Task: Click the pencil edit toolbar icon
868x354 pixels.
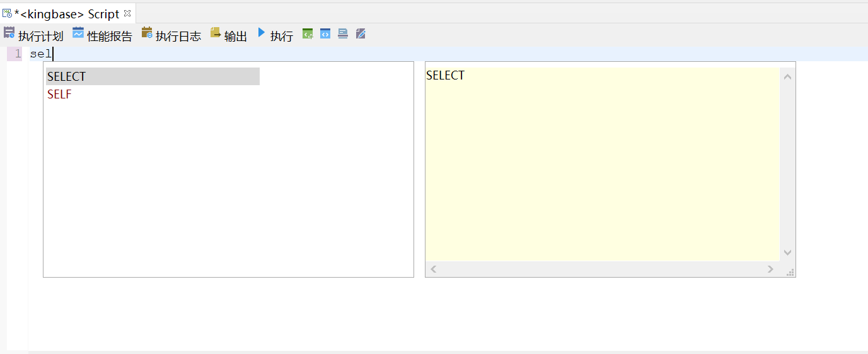Action: (x=361, y=34)
